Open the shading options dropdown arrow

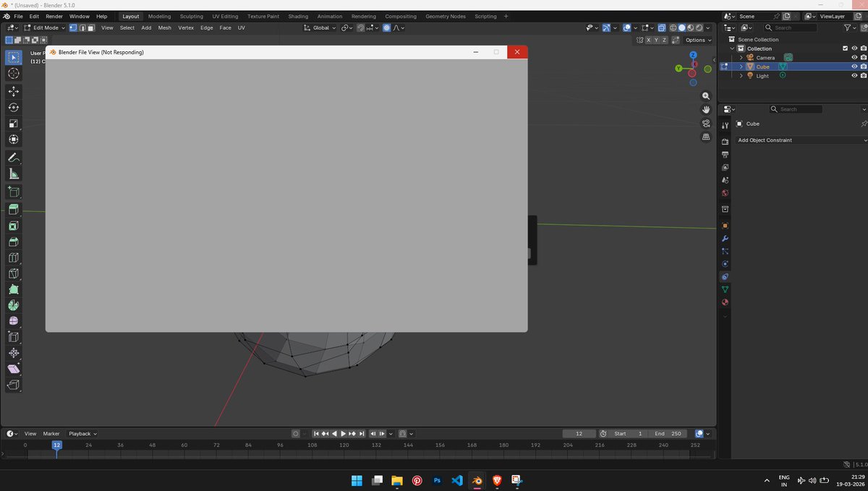pyautogui.click(x=708, y=27)
